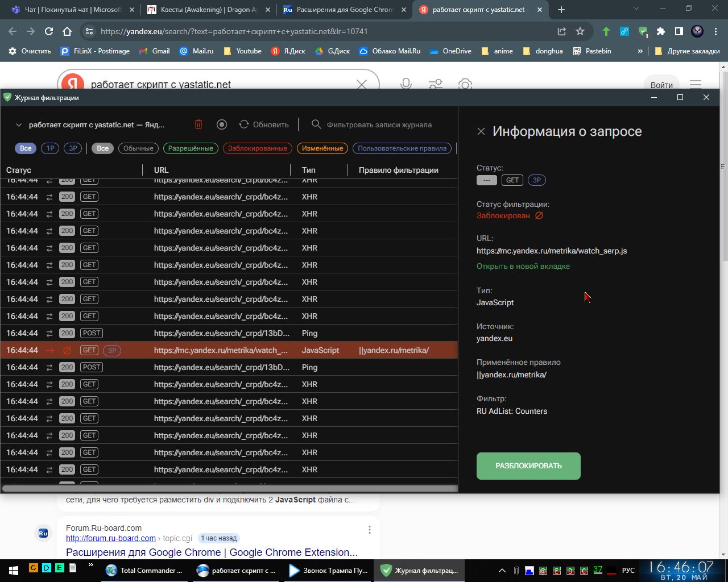Toggle the 3P filter chip
Screen dimensions: 728x582
coord(73,148)
